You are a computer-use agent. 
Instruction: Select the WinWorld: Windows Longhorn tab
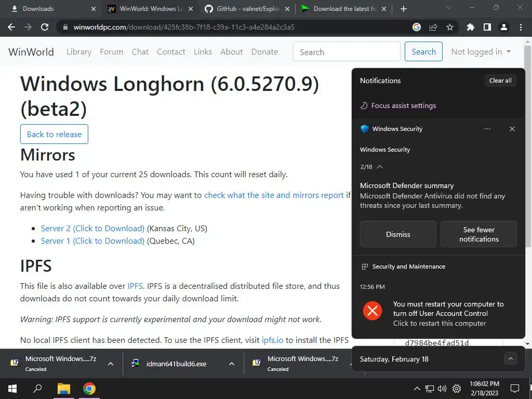150,9
